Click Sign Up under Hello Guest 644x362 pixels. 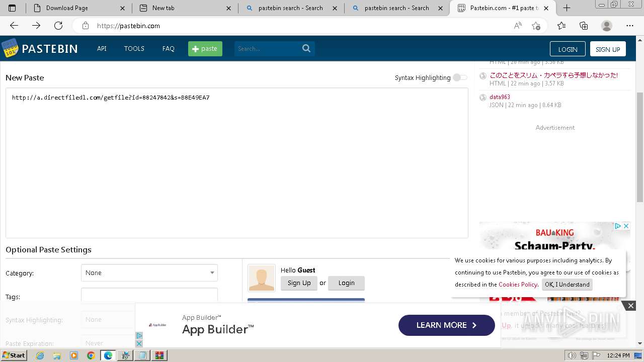pyautogui.click(x=299, y=283)
